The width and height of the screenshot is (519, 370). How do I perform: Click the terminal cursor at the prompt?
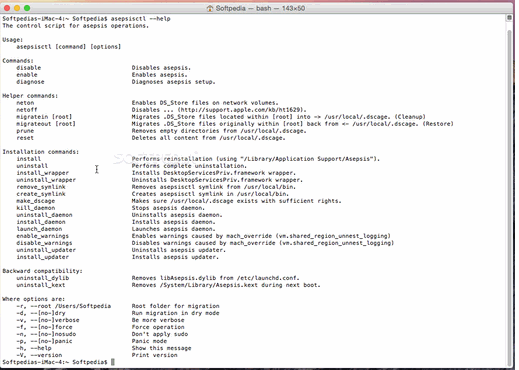pyautogui.click(x=113, y=362)
